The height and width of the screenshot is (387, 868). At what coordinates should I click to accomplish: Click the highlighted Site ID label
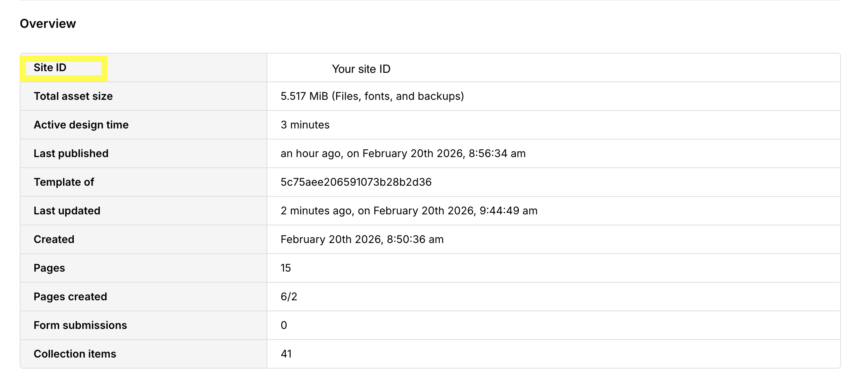(x=50, y=67)
